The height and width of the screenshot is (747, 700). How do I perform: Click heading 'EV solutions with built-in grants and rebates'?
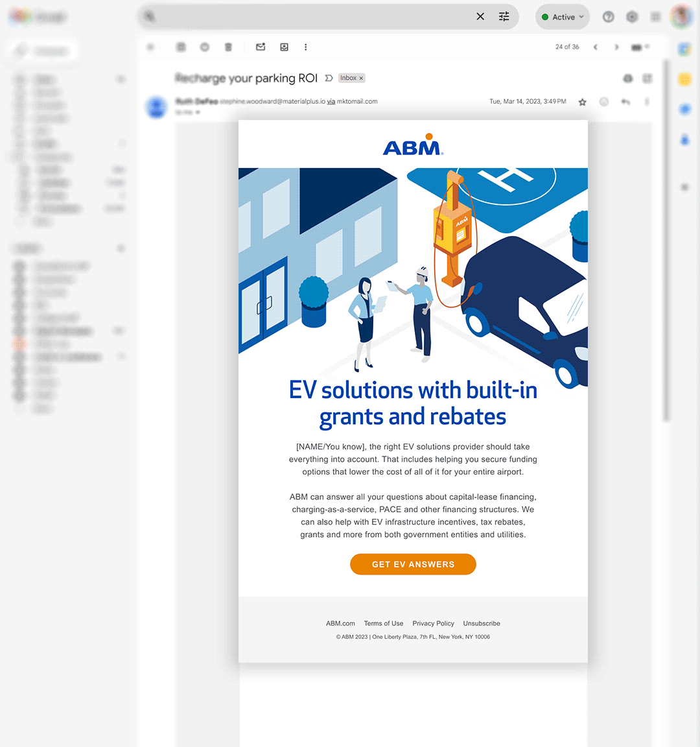point(413,403)
